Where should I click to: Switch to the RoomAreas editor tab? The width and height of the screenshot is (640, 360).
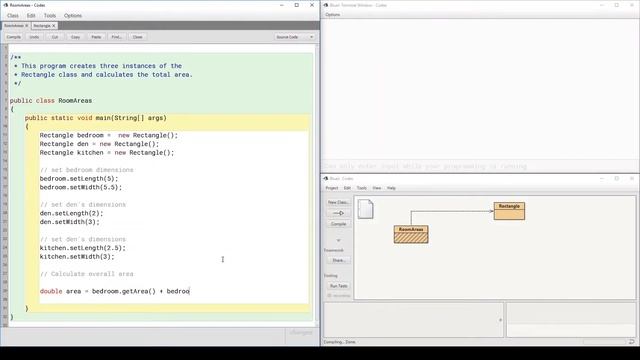(14, 26)
